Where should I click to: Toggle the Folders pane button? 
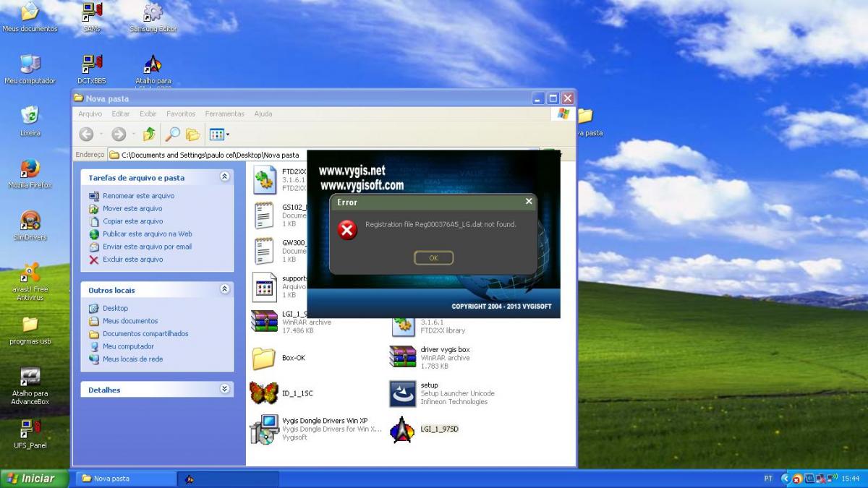click(x=192, y=134)
